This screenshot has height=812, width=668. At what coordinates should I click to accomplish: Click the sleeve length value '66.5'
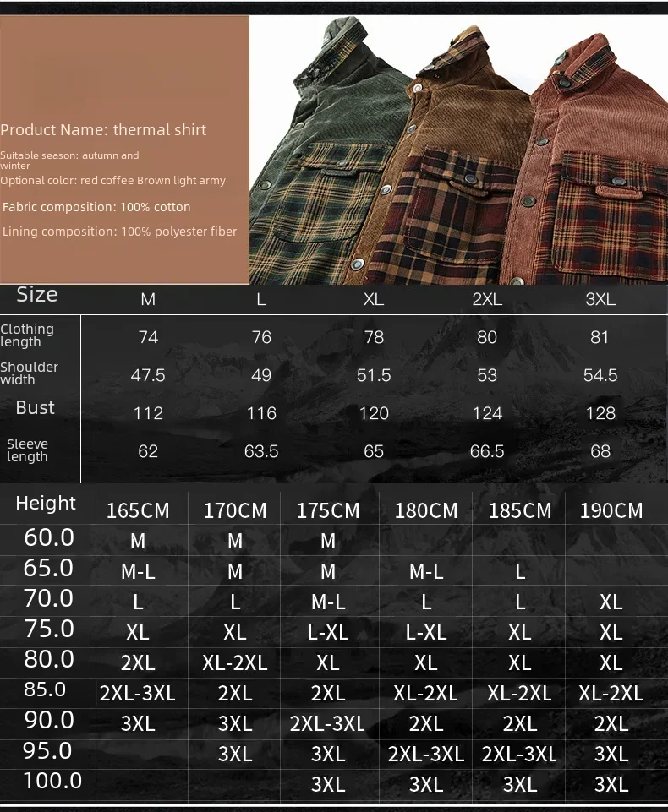[486, 451]
